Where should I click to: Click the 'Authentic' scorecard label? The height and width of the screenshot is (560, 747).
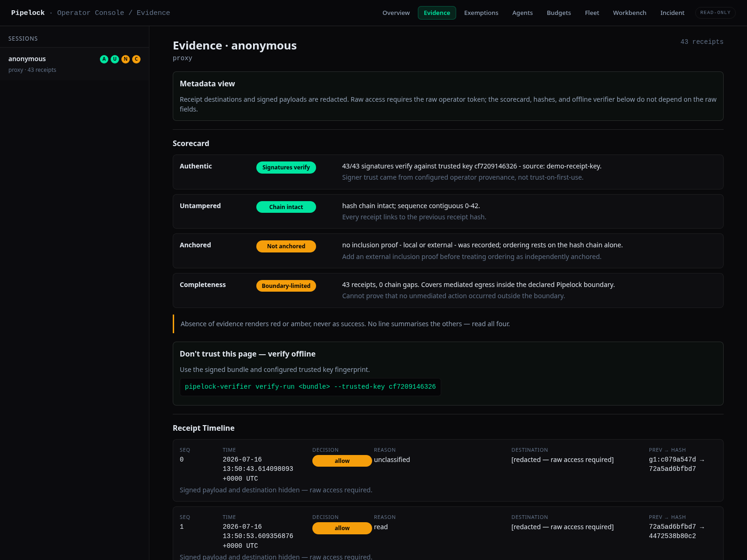pos(196,166)
